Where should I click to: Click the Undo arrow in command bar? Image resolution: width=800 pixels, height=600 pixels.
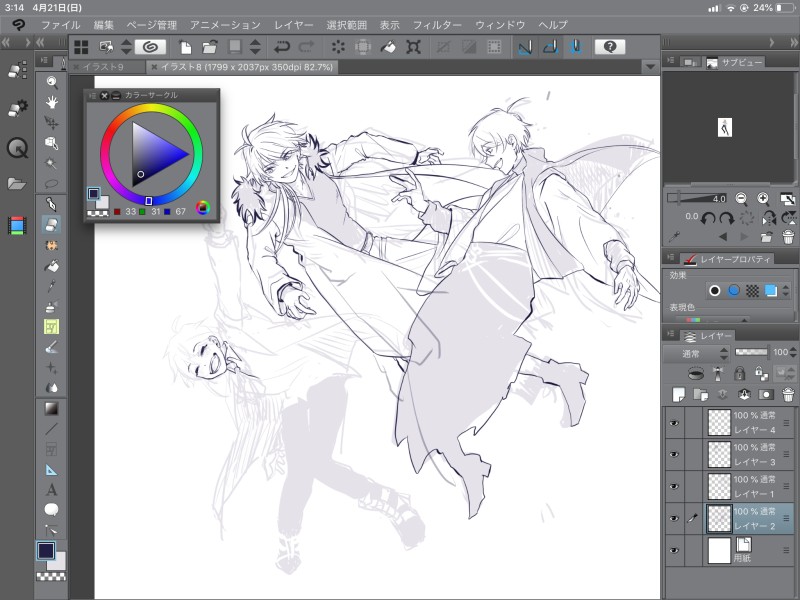tap(282, 47)
